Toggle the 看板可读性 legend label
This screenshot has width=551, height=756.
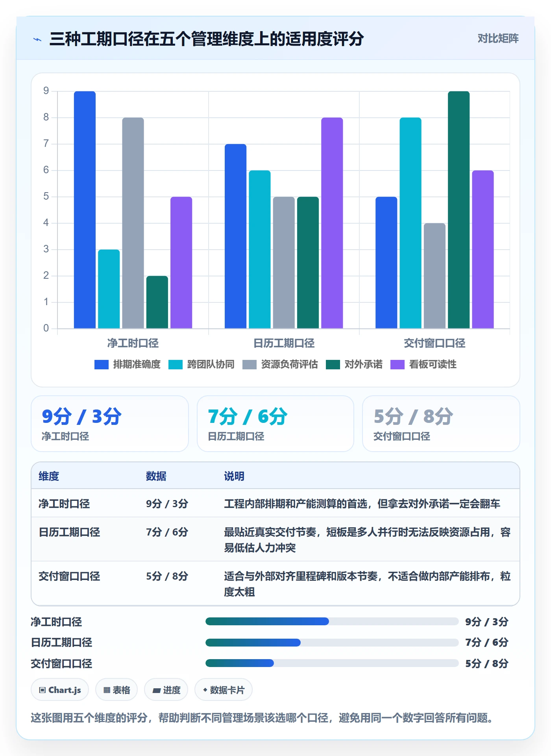pyautogui.click(x=433, y=365)
